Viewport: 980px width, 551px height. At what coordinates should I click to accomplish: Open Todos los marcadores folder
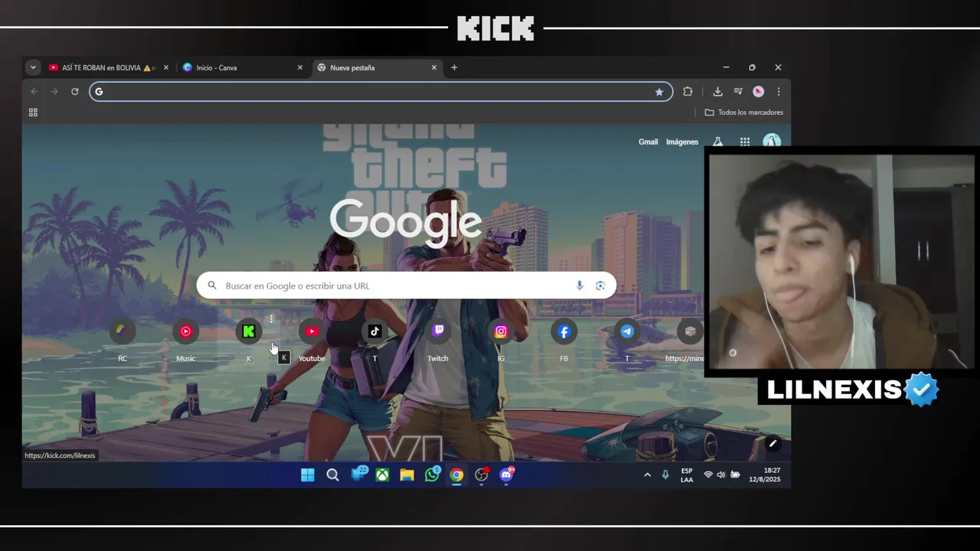click(743, 112)
